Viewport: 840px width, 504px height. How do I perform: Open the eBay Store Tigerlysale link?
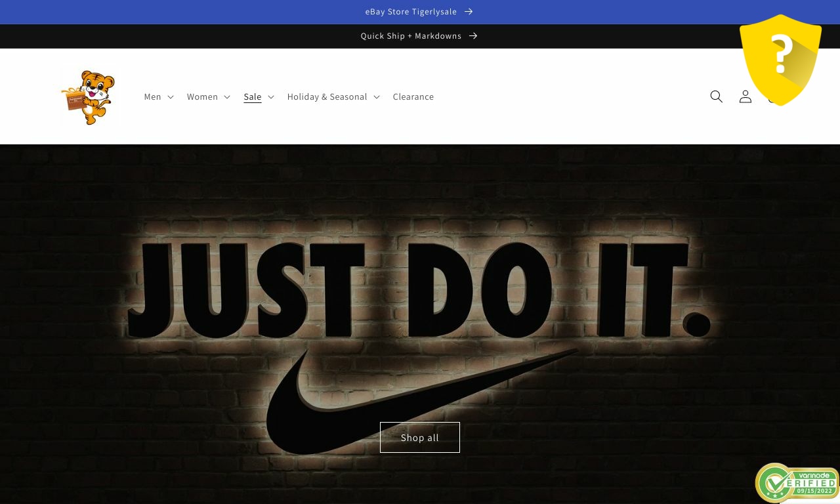(x=419, y=12)
